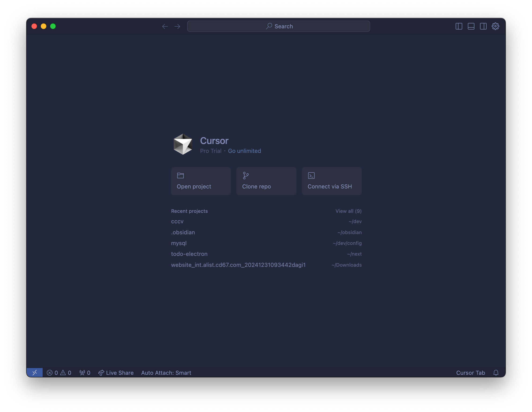
Task: Open the recent project todo-electron
Action: tap(266, 254)
